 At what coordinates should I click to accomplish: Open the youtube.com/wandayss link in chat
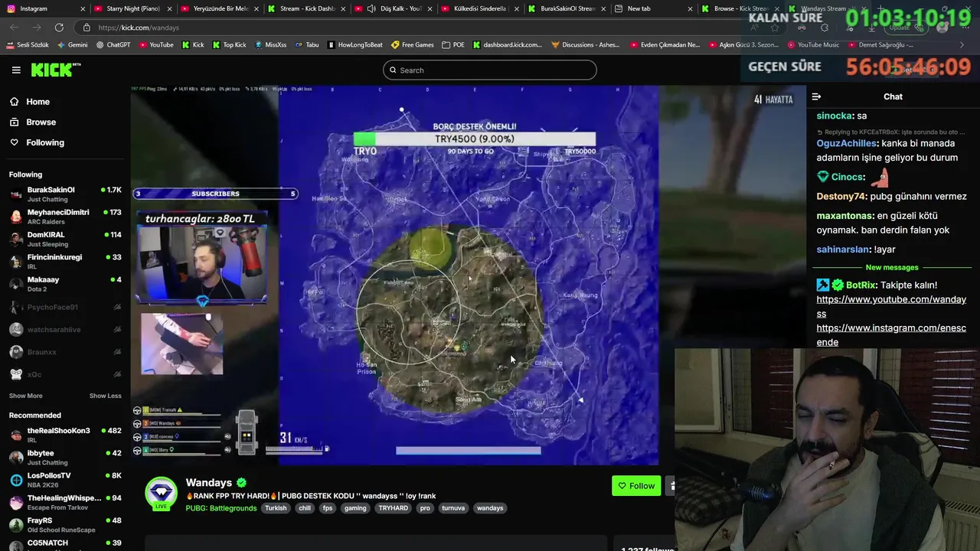point(891,307)
